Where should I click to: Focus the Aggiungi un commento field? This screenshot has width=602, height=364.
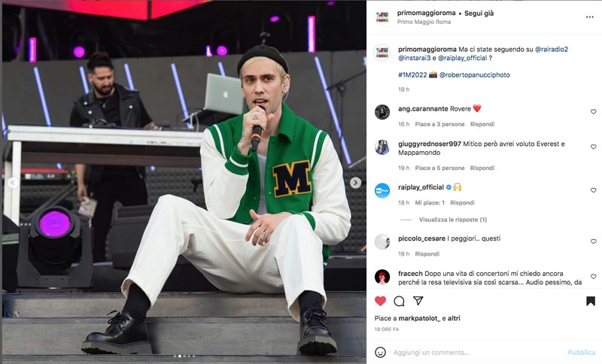pos(476,352)
